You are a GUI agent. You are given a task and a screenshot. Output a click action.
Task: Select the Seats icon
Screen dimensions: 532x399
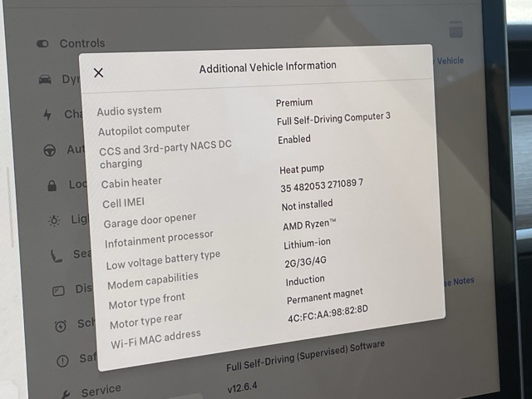[56, 256]
